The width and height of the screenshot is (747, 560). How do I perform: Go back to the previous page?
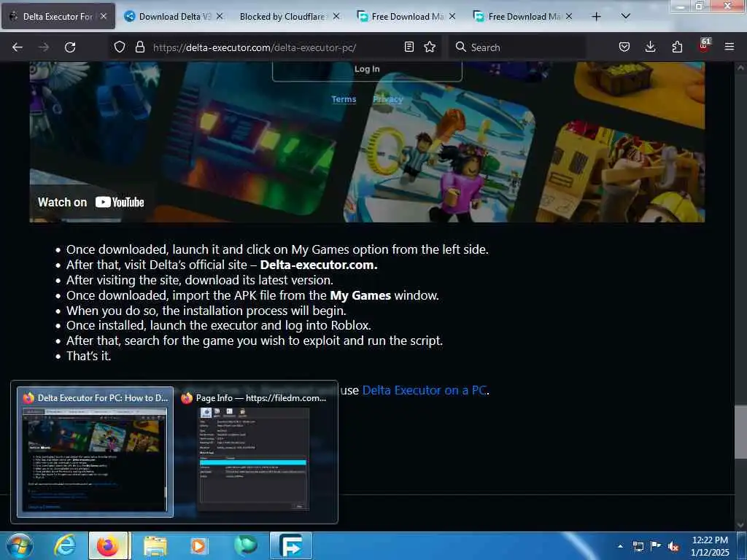[x=18, y=47]
